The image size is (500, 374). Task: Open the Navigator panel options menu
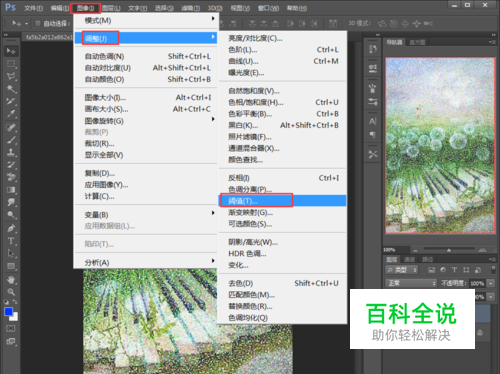click(492, 42)
